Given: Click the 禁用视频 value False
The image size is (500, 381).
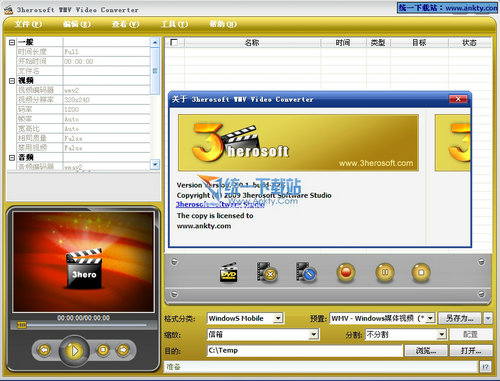Looking at the screenshot, I should coord(106,148).
